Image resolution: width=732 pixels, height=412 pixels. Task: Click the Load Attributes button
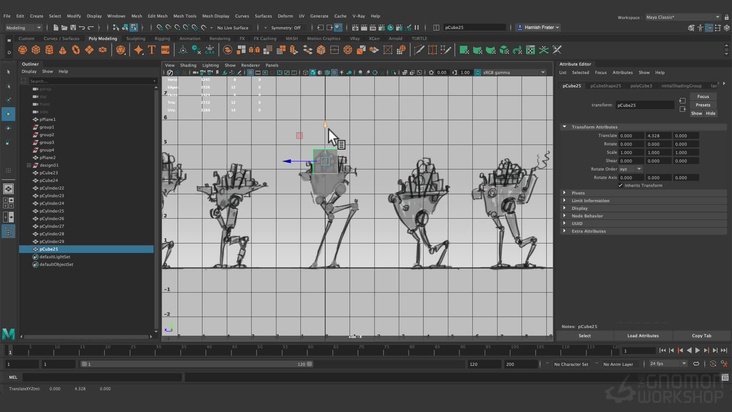643,336
